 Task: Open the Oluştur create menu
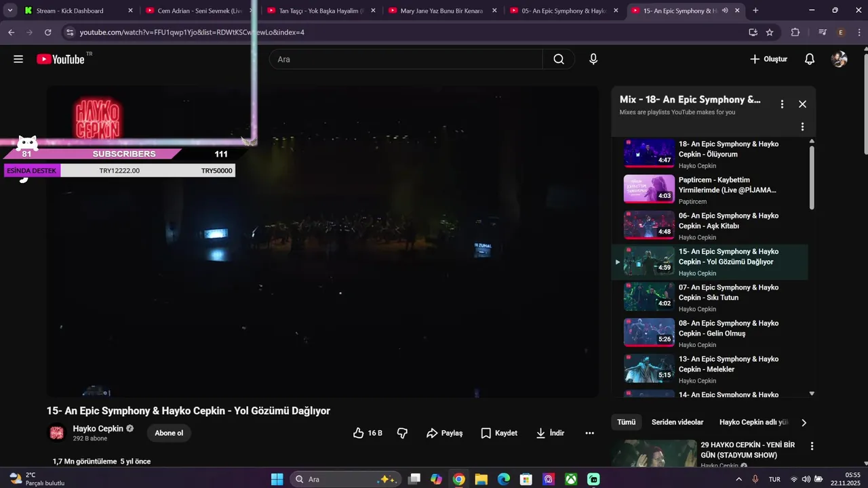pyautogui.click(x=768, y=59)
